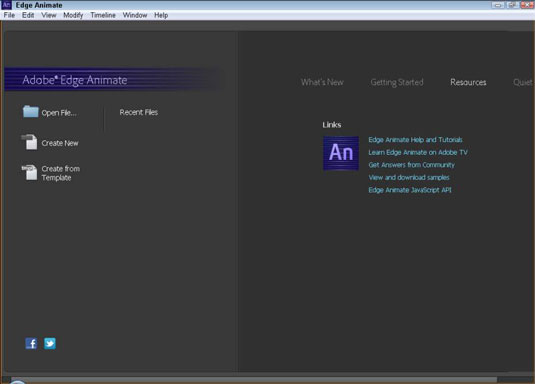Click the Open File folder icon
This screenshot has width=535, height=384.
[x=30, y=112]
